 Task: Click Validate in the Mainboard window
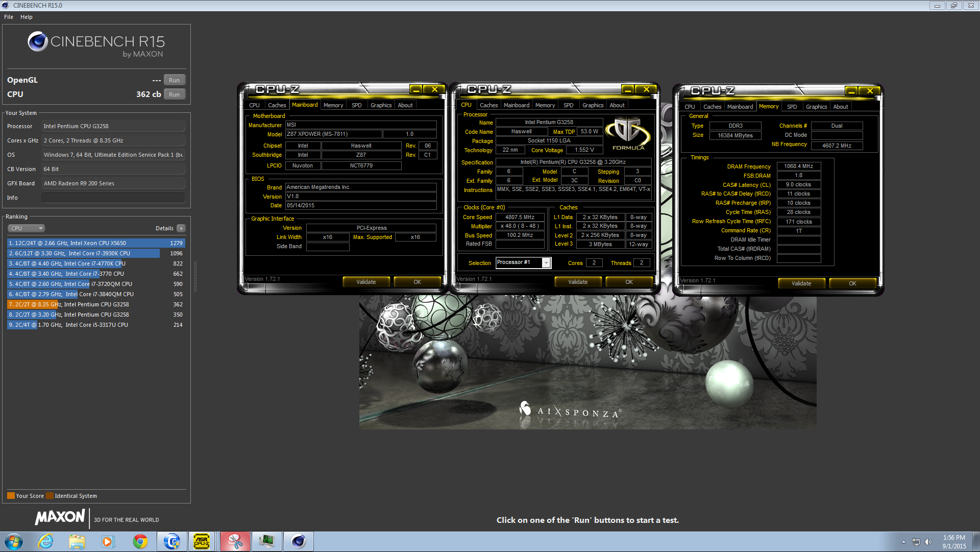[366, 282]
